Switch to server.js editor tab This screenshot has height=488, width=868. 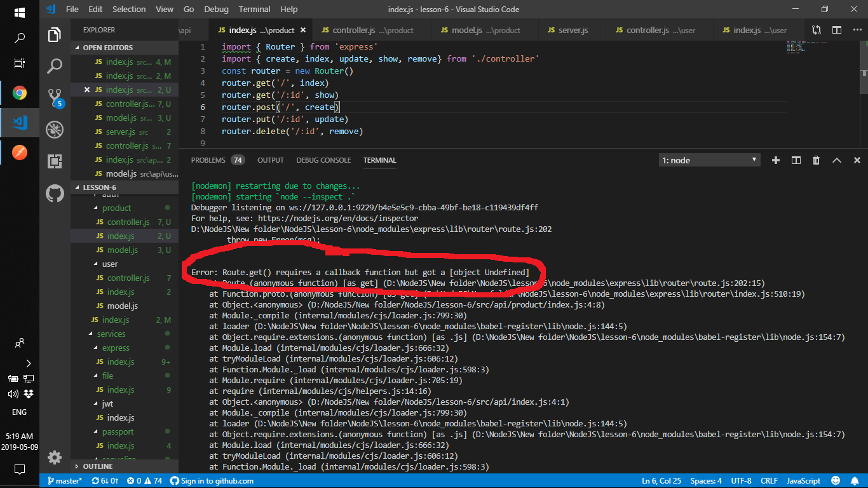pos(567,30)
